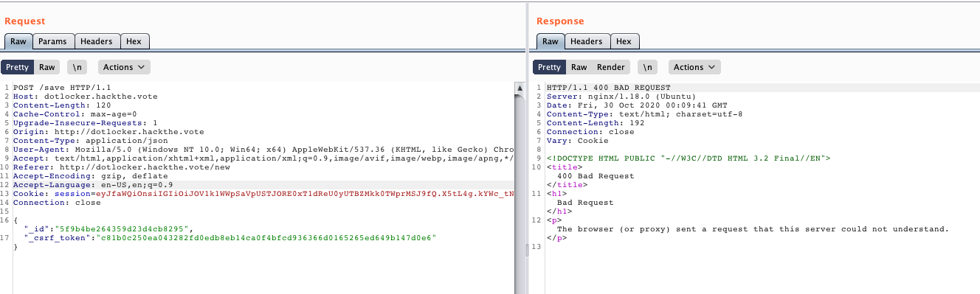Open the Request Params tab
The height and width of the screenshot is (294, 980).
(52, 41)
